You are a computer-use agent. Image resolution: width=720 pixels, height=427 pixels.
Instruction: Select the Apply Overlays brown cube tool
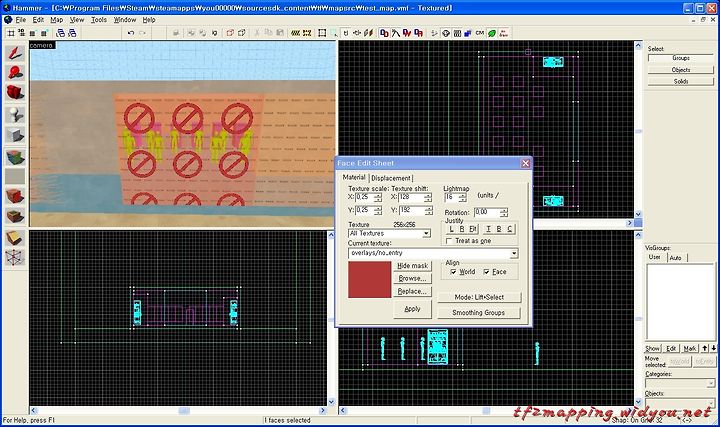15,215
